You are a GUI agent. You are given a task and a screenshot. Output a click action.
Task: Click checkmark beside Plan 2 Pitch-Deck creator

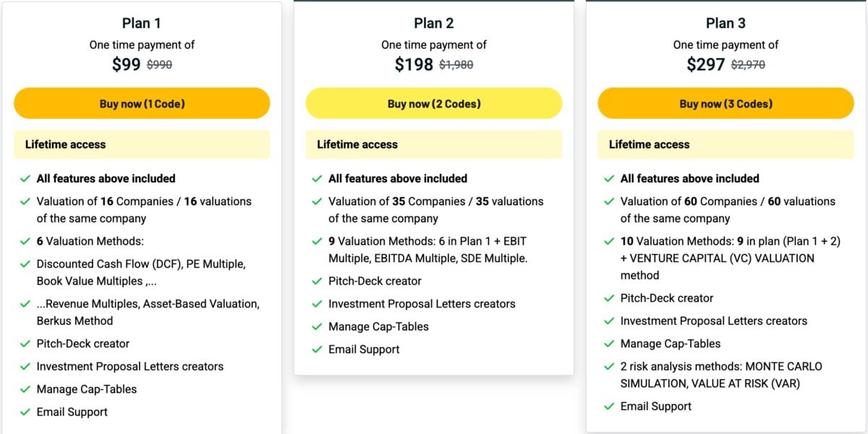[x=317, y=281]
